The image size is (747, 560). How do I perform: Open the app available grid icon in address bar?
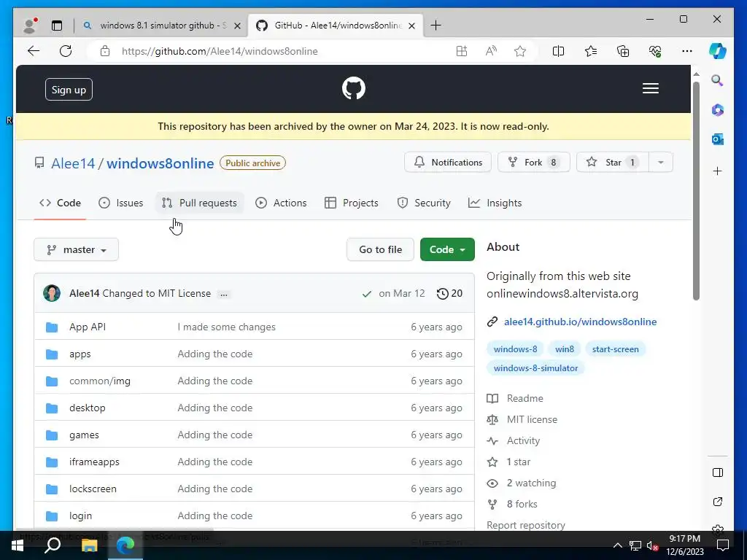[462, 51]
